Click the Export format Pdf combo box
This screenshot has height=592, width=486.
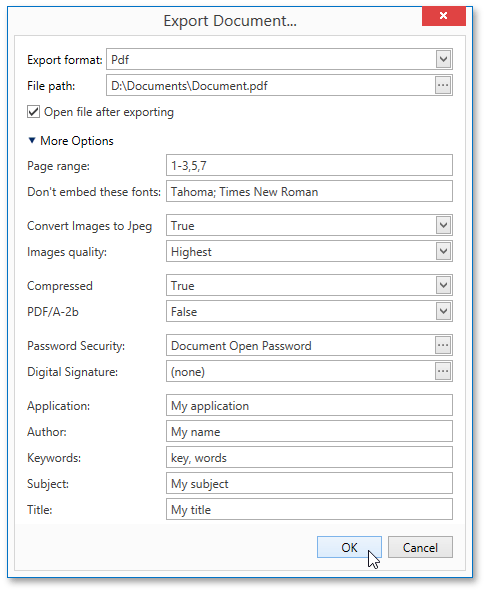click(x=279, y=59)
